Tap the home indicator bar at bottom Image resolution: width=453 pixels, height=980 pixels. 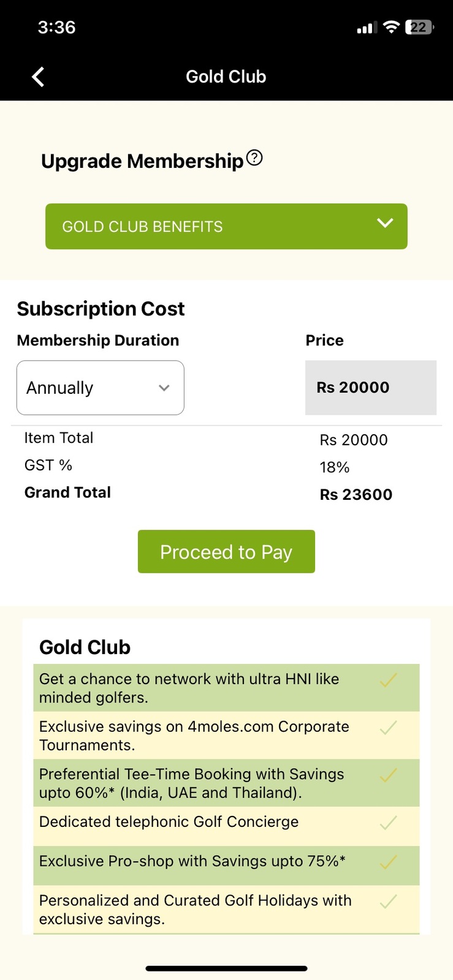point(226,968)
